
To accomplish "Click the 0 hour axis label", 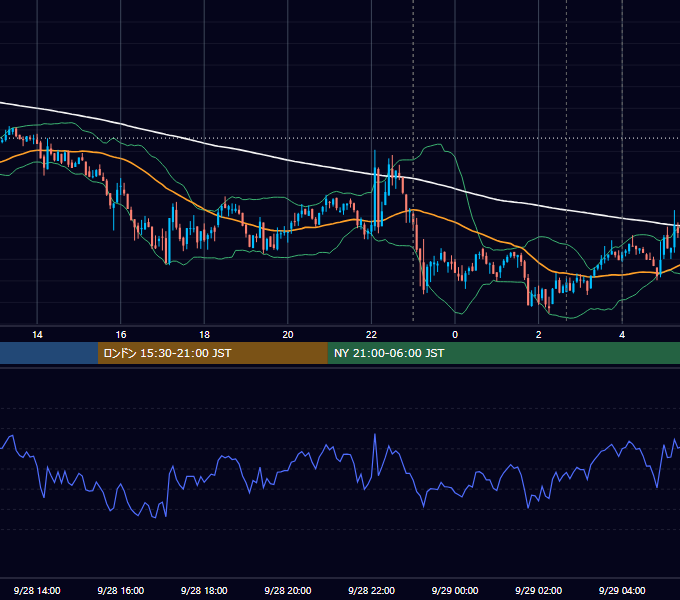I will (x=455, y=335).
